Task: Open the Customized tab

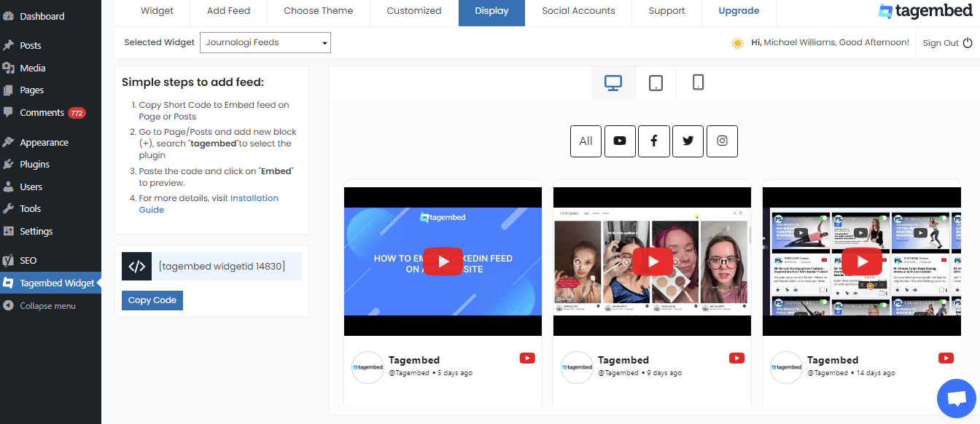Action: [x=414, y=11]
